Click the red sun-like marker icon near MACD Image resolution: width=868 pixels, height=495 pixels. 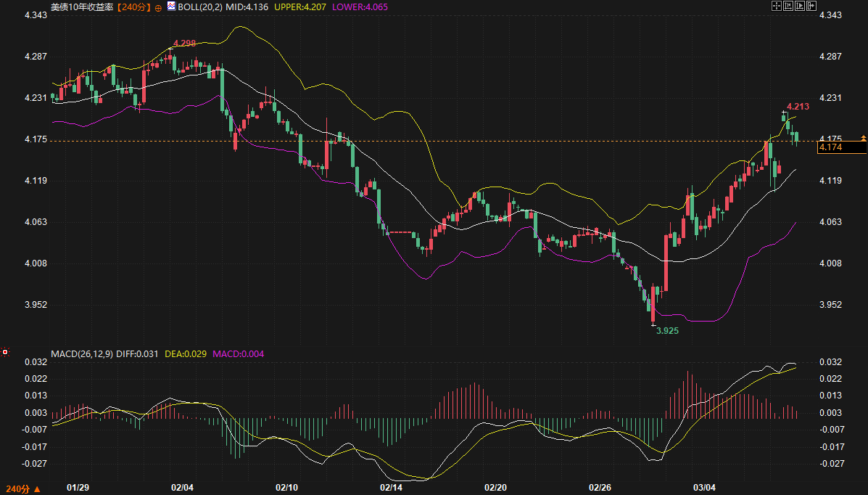[x=5, y=352]
